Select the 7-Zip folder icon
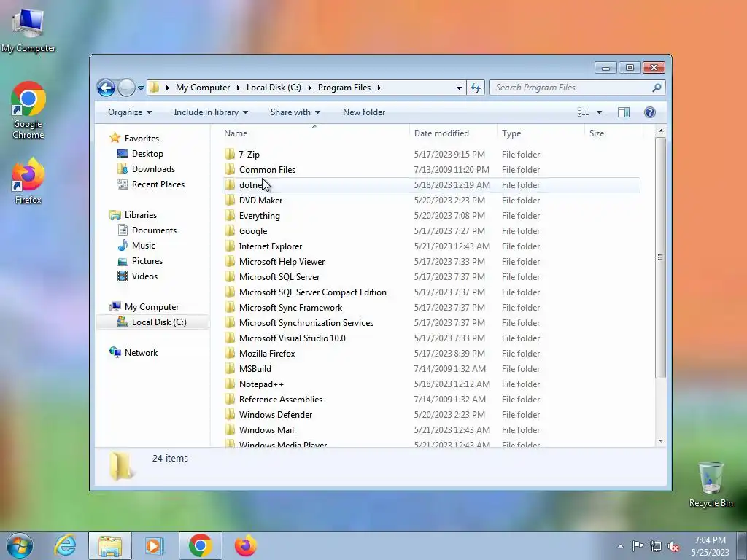The height and width of the screenshot is (560, 747). click(x=230, y=154)
